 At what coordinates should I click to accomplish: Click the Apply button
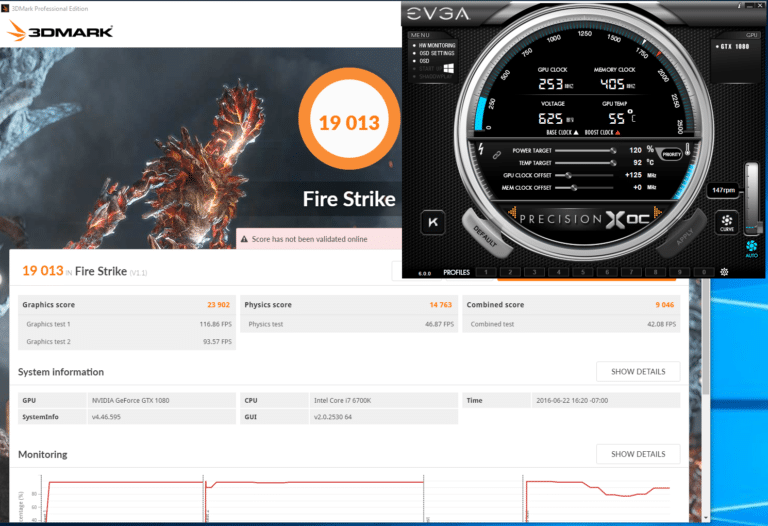tap(683, 236)
